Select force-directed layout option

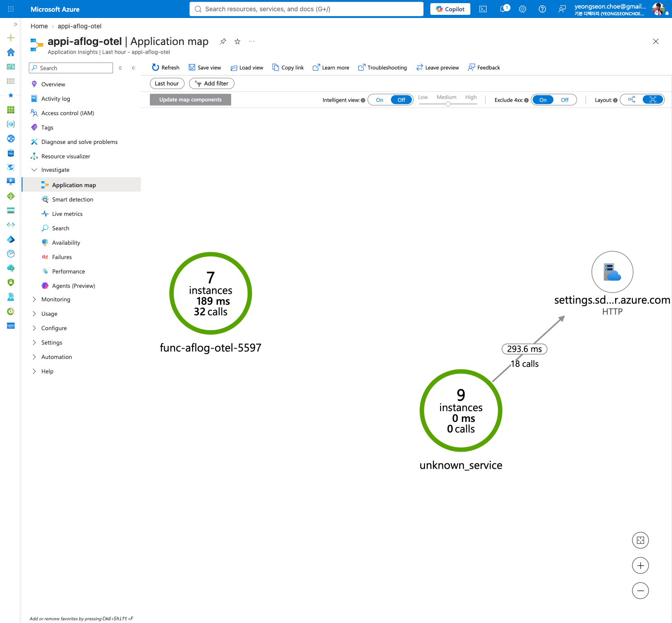tap(653, 100)
